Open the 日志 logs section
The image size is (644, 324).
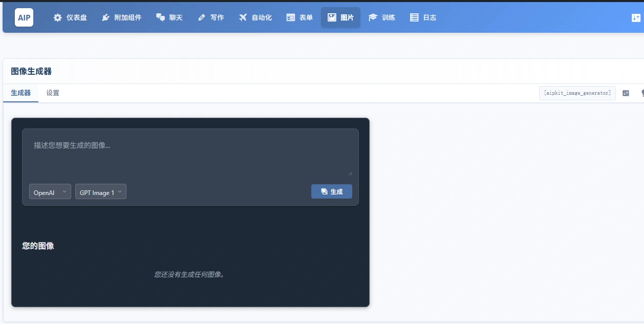tap(423, 17)
